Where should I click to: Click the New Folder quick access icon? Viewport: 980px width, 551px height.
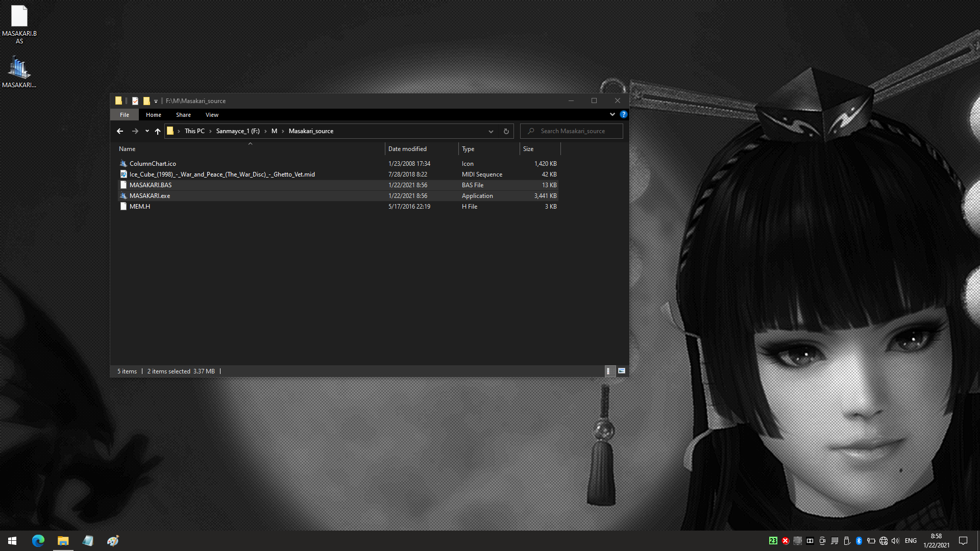(146, 101)
